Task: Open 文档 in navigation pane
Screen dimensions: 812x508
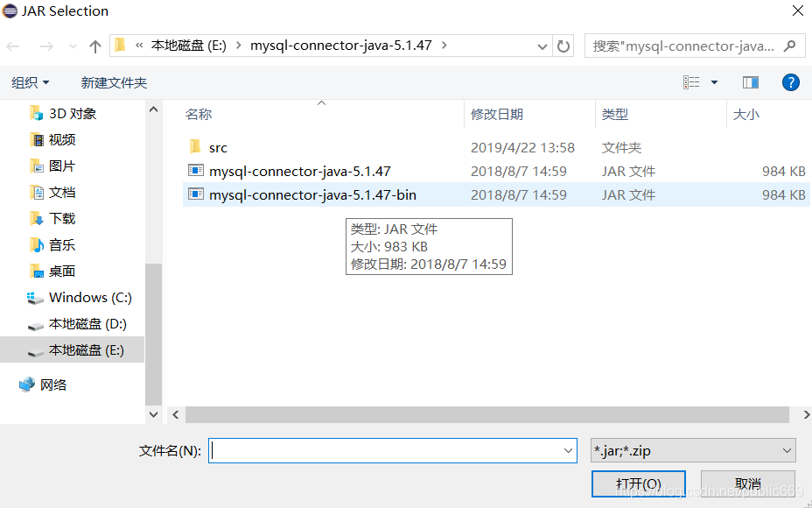Action: (x=62, y=193)
